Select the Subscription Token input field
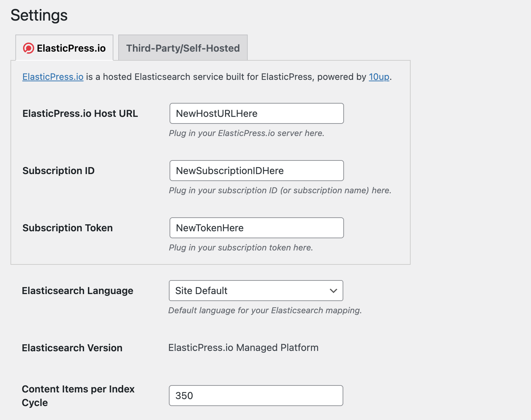The height and width of the screenshot is (420, 531). click(256, 228)
